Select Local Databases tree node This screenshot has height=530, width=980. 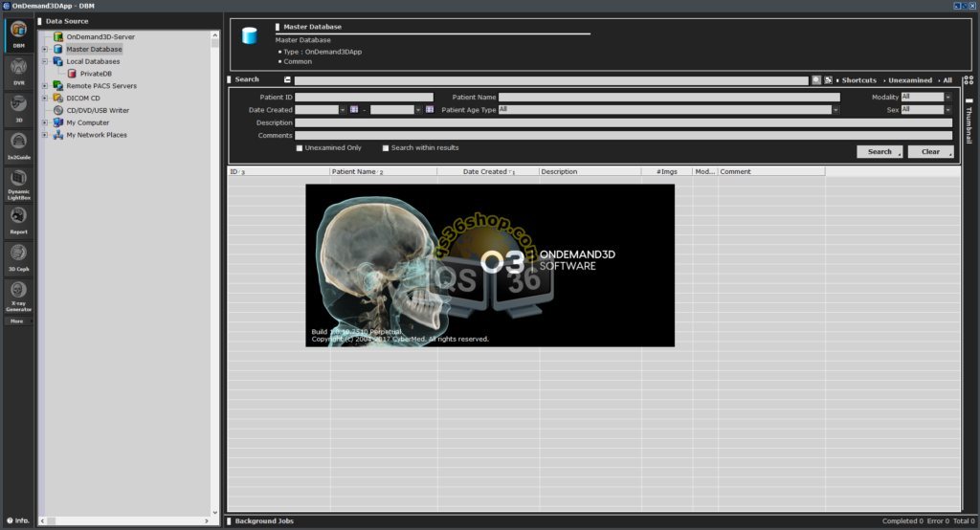(x=93, y=61)
